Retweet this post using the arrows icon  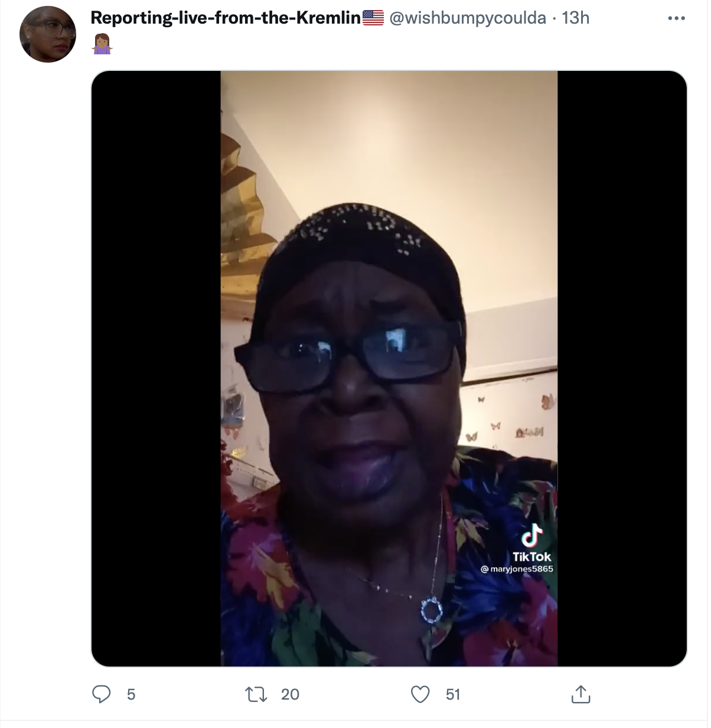click(x=256, y=694)
